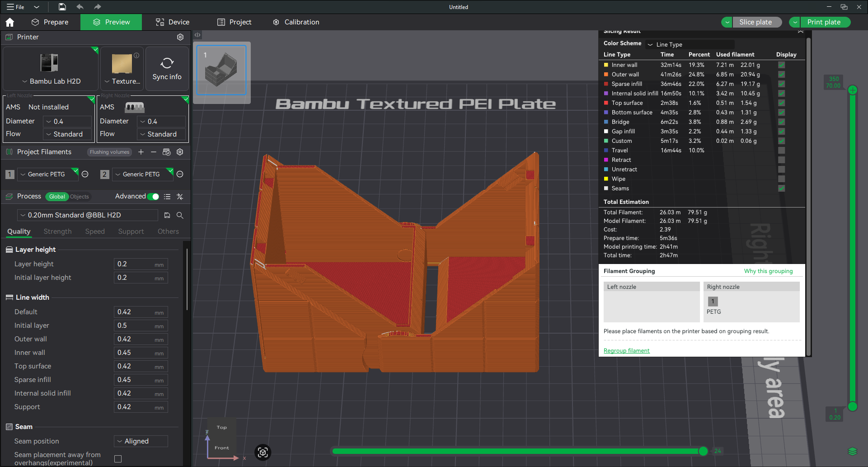Reset camera view with the cube icon

point(263,452)
